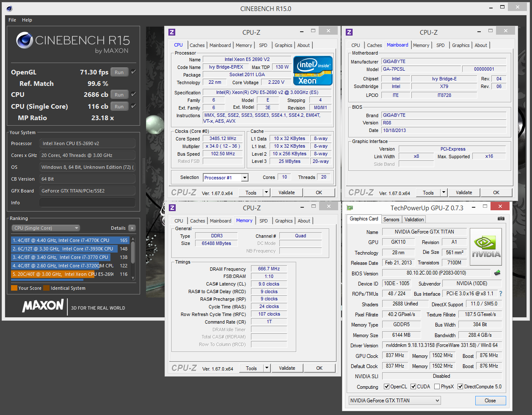532x415 pixels.
Task: Click Validate in CPU-Z Memory window
Action: pos(287,368)
